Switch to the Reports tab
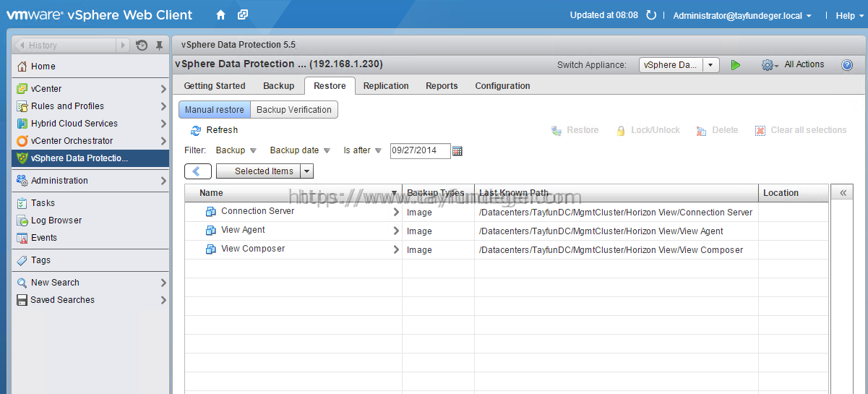The image size is (868, 394). coord(442,86)
